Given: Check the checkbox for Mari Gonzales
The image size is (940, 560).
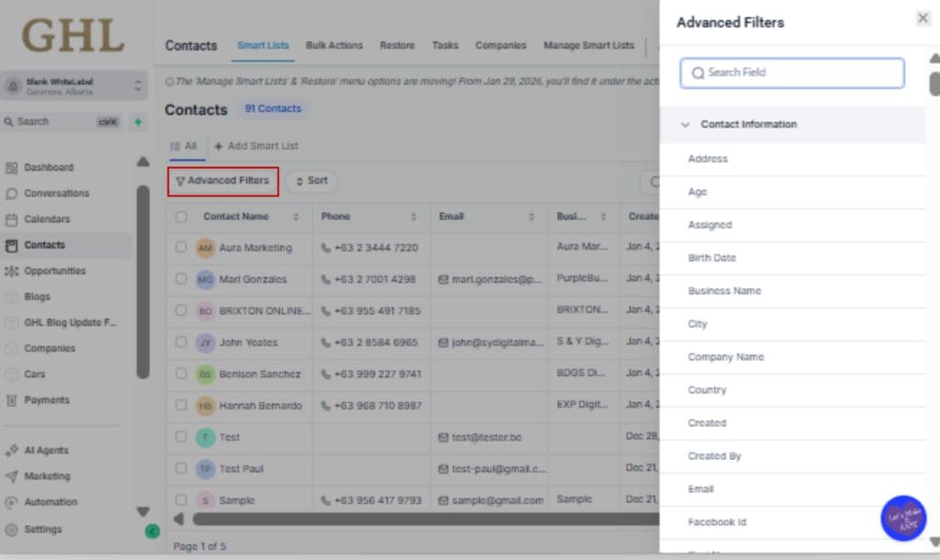Looking at the screenshot, I should point(180,280).
